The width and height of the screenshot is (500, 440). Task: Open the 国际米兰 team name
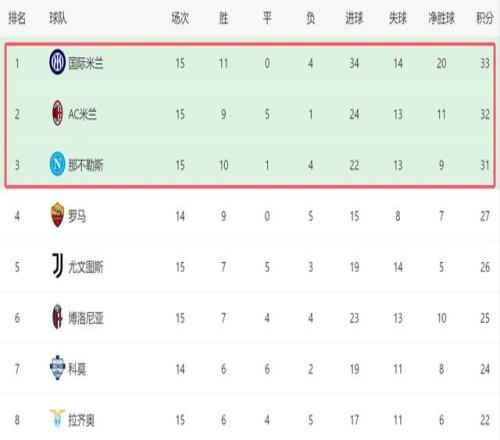point(86,63)
